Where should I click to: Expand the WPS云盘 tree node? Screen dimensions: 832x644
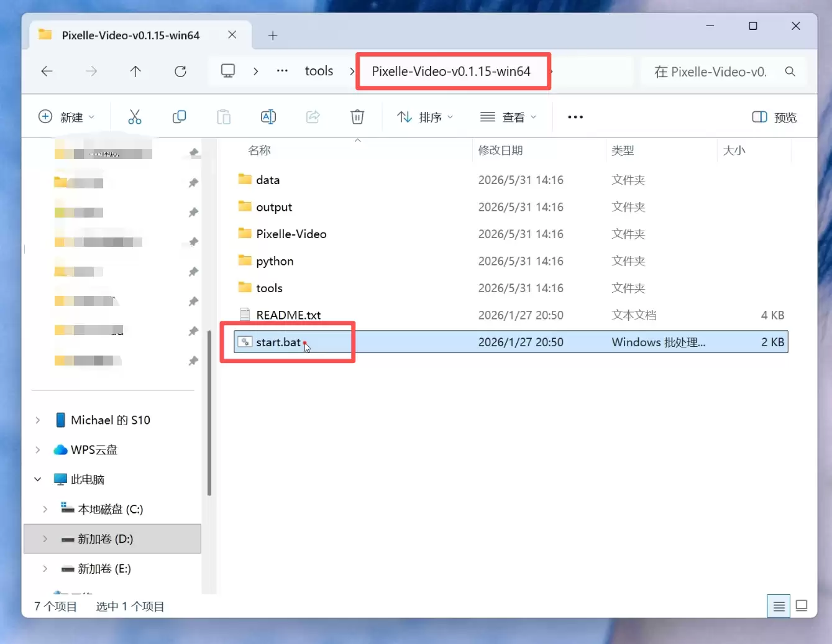[38, 449]
